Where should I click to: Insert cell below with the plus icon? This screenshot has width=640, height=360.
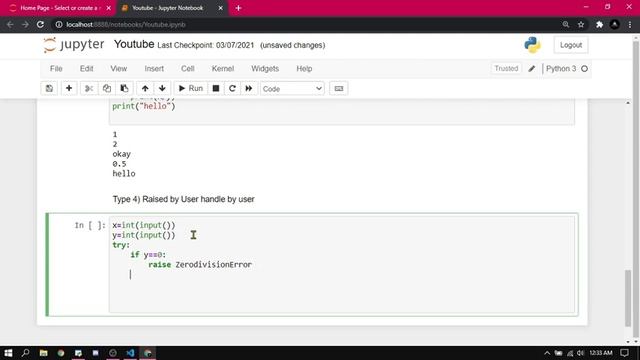pyautogui.click(x=69, y=89)
